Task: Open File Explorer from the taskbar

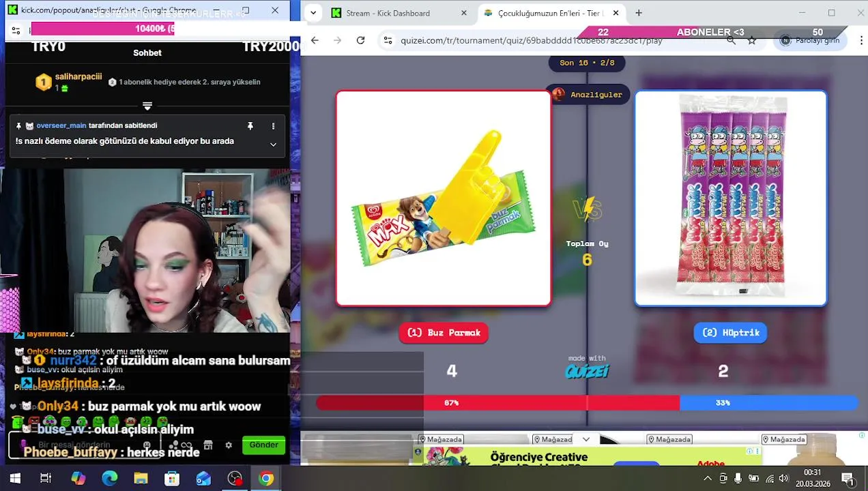Action: point(141,479)
